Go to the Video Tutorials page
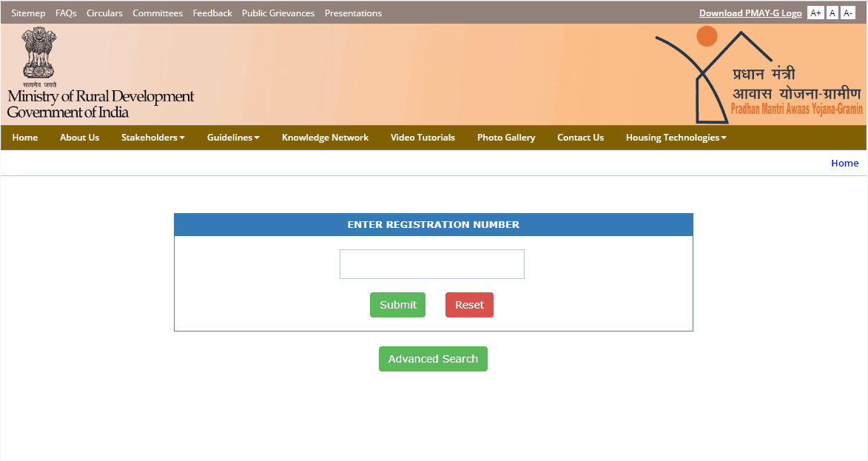The height and width of the screenshot is (461, 868). coord(423,137)
